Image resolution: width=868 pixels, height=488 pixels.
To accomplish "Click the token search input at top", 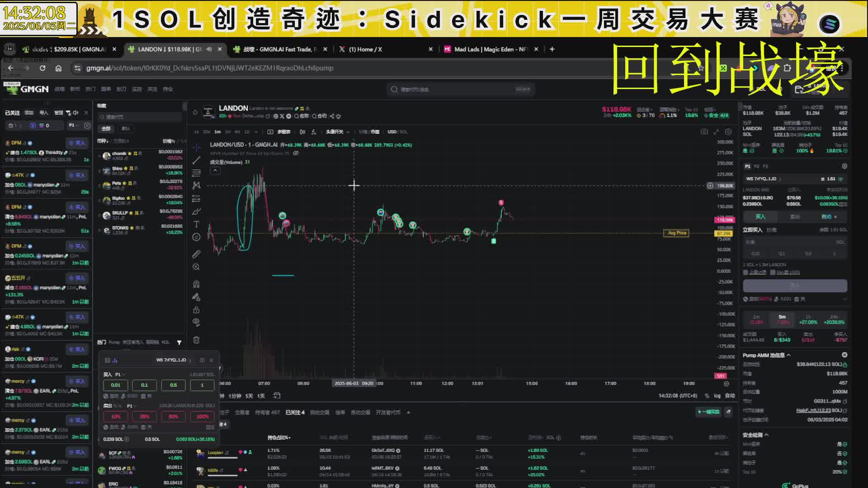I will tap(460, 89).
